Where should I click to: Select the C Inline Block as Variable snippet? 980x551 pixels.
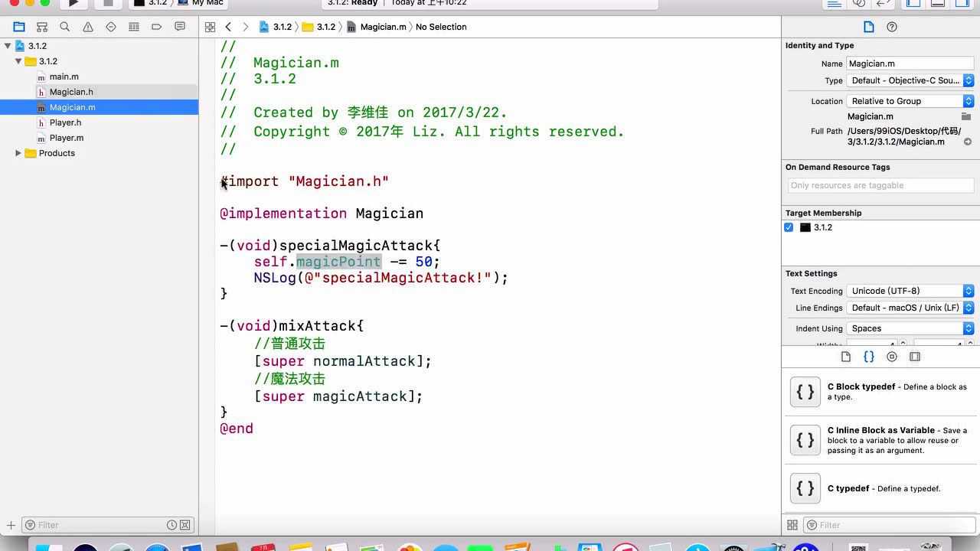(x=880, y=440)
